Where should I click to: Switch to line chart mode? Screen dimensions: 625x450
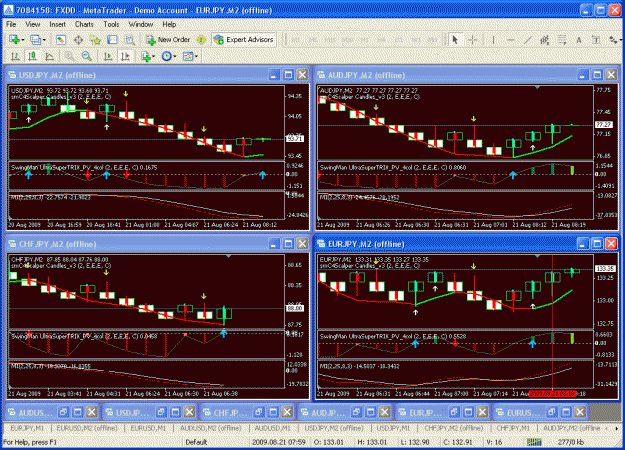(x=49, y=56)
